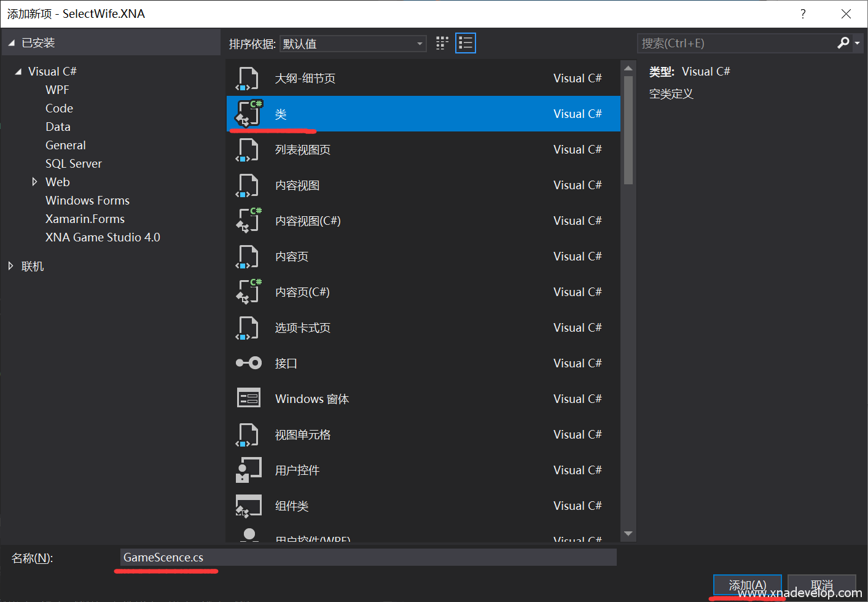Switch to small icons view

442,43
